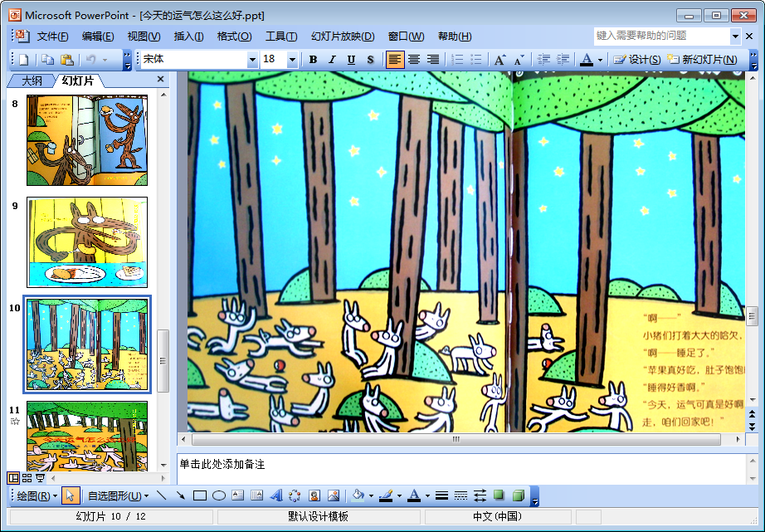Open the undo history dropdown arrow

(105, 60)
